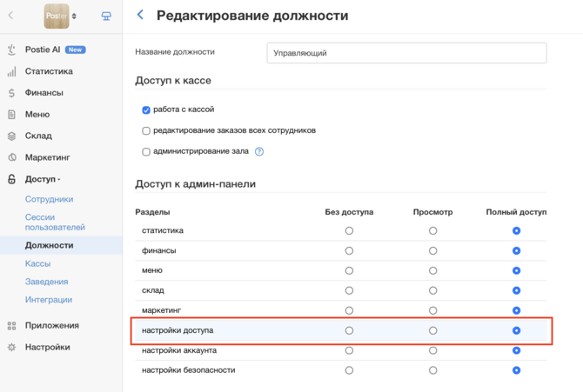Open help tooltip for администрирование зала
This screenshot has width=583, height=392.
(x=259, y=151)
